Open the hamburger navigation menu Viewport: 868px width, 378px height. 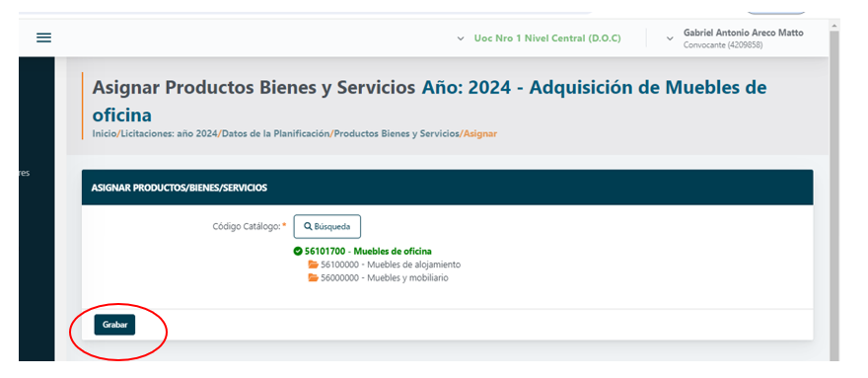point(43,38)
